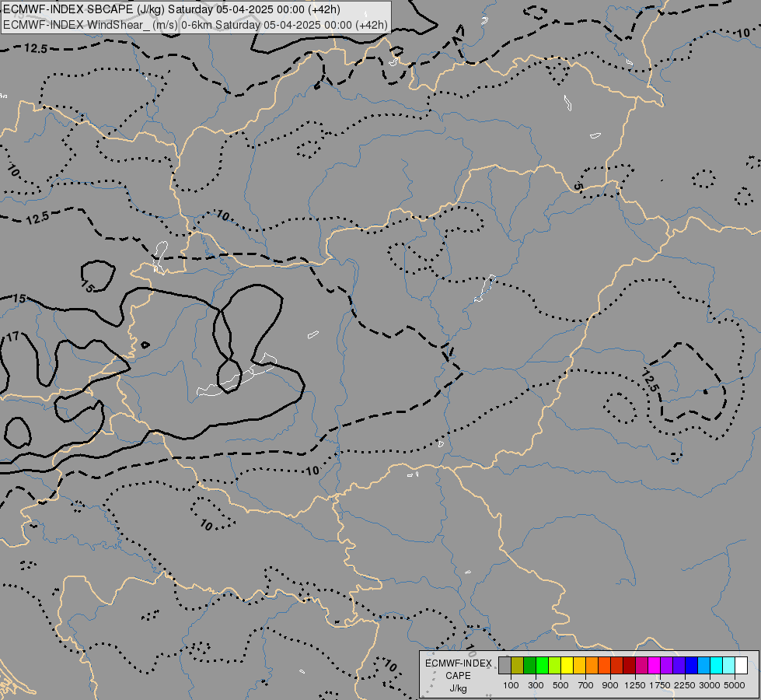Viewport: 761px width, 700px height.
Task: Click the cyan swatch right of 3000
Action: point(717,665)
